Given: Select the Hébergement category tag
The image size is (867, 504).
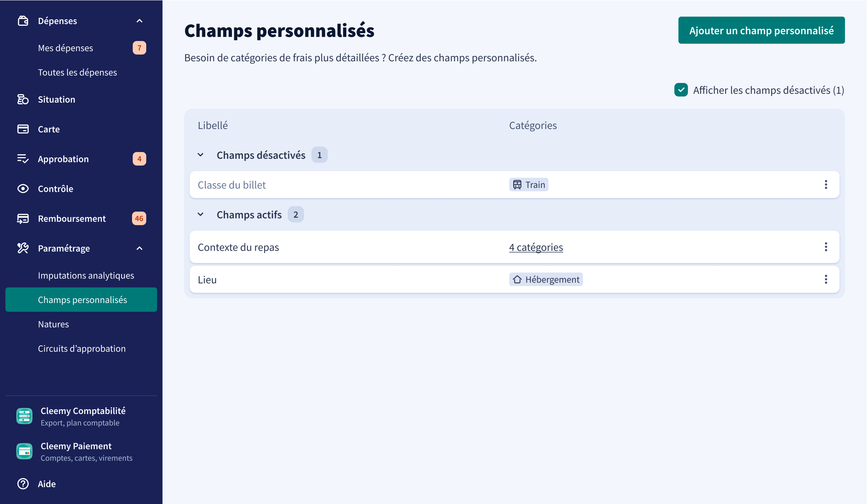Looking at the screenshot, I should click(546, 279).
